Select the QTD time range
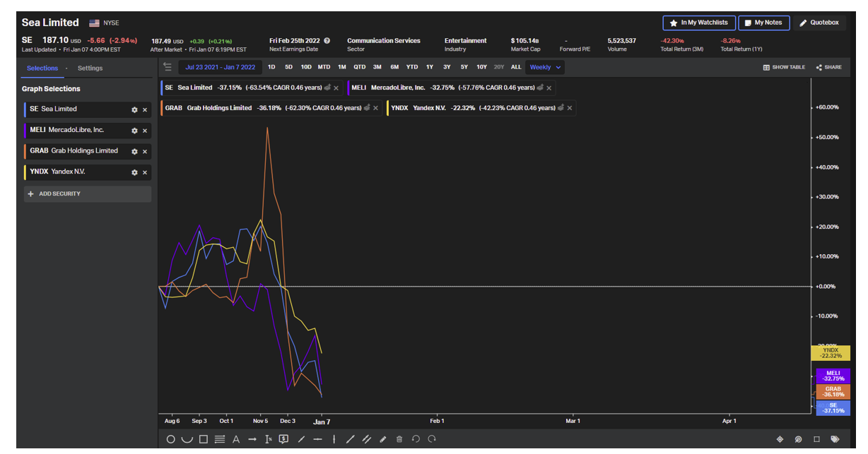The width and height of the screenshot is (868, 454). [360, 67]
